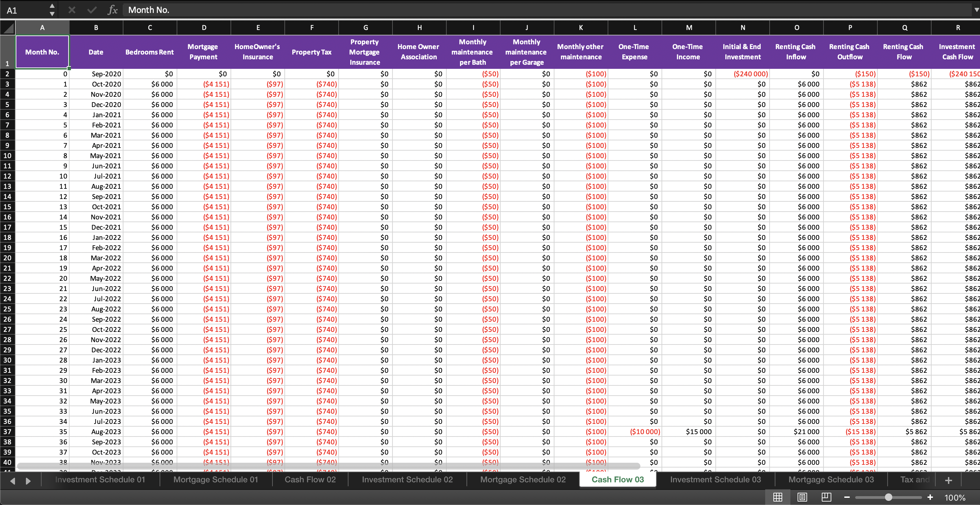Click the Renting Cash Inflow header
Viewport: 980px width, 505px height.
(796, 52)
